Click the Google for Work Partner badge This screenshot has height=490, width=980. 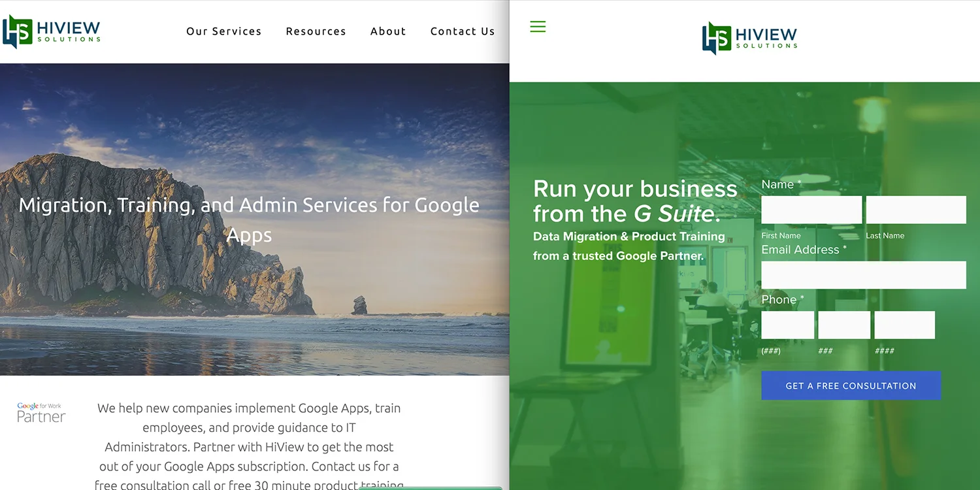click(x=41, y=412)
